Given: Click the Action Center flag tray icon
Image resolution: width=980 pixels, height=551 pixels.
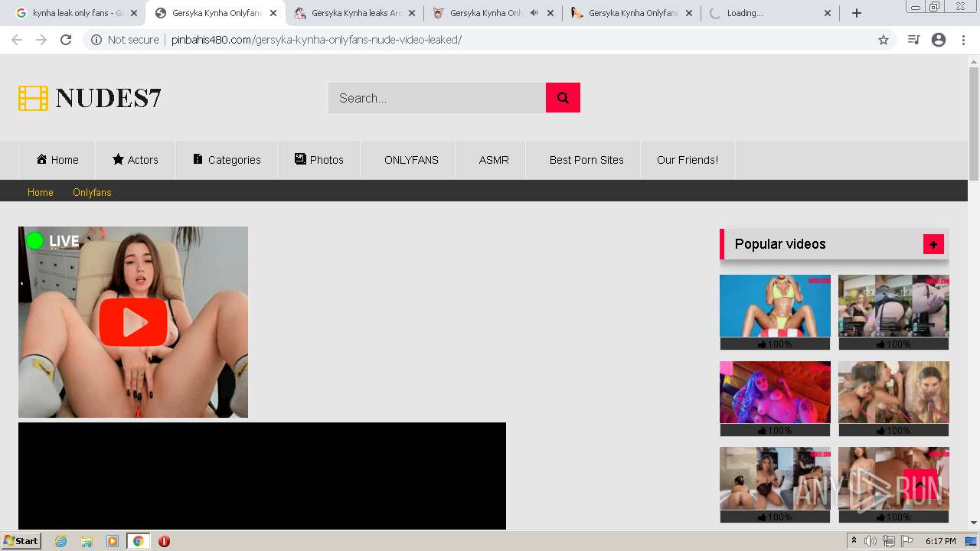Looking at the screenshot, I should [x=906, y=541].
